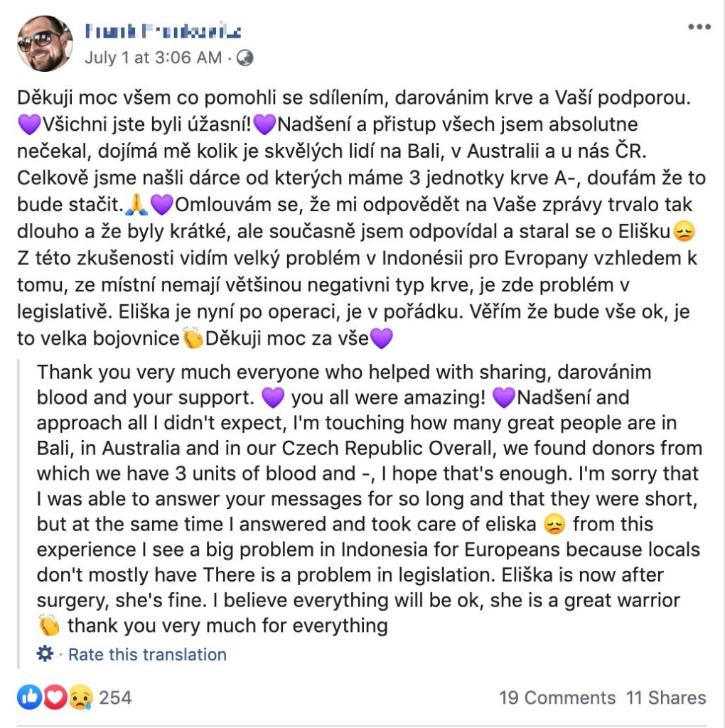725x728 pixels.
Task: Click the blue Like reaction icon
Action: (29, 697)
